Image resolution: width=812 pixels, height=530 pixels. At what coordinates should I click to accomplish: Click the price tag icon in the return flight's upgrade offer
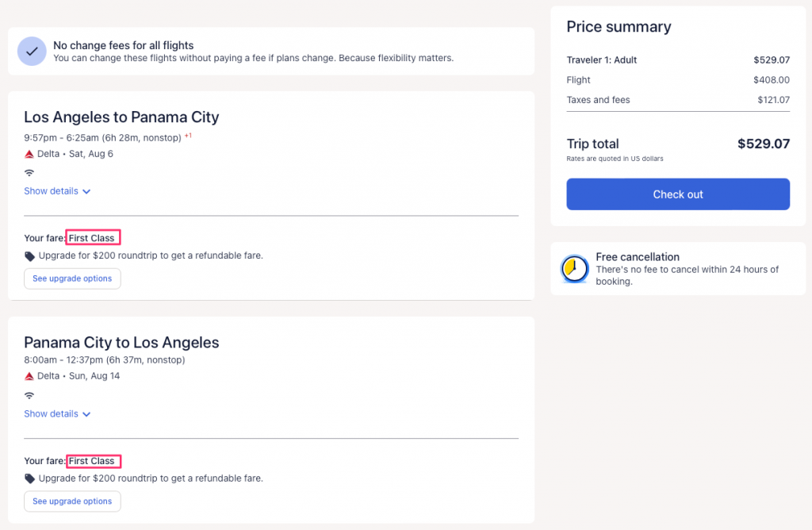[30, 479]
